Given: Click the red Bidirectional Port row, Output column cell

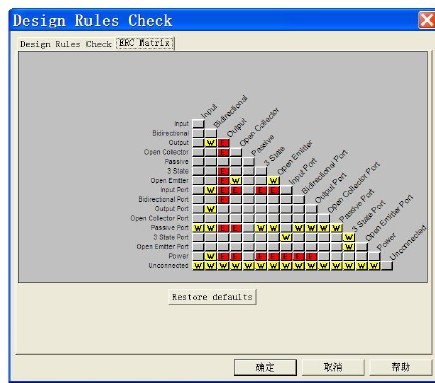Looking at the screenshot, I should point(223,200).
